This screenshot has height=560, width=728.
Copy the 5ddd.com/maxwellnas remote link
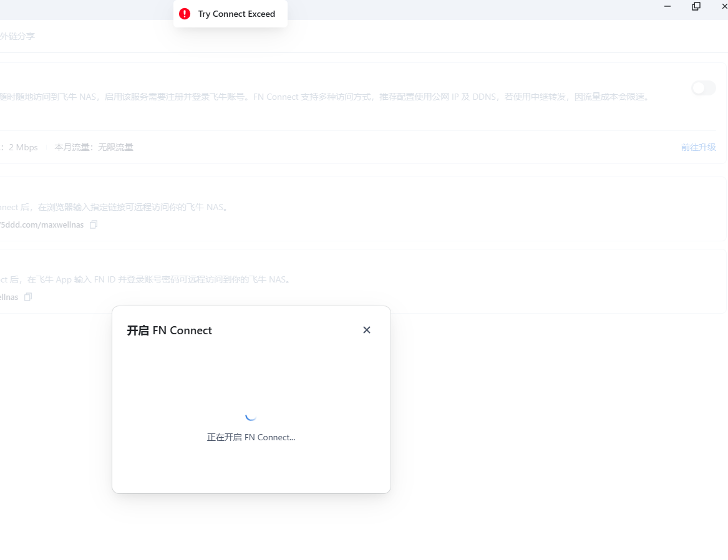[x=94, y=224]
